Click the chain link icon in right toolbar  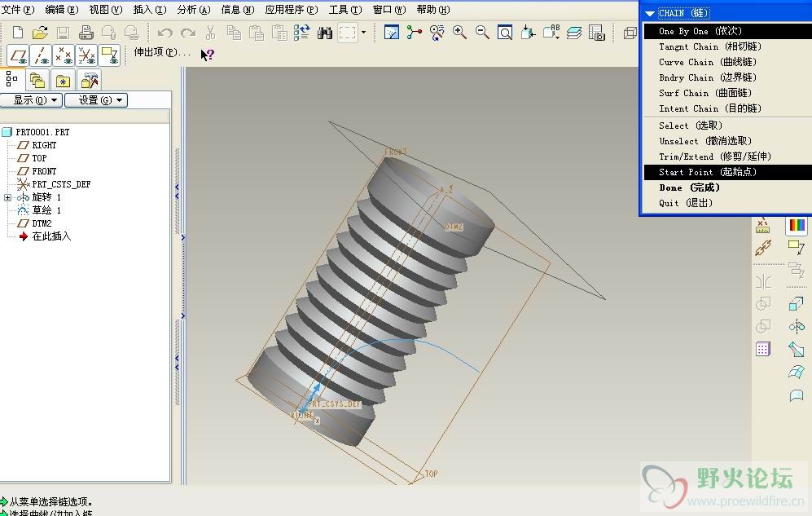(763, 248)
